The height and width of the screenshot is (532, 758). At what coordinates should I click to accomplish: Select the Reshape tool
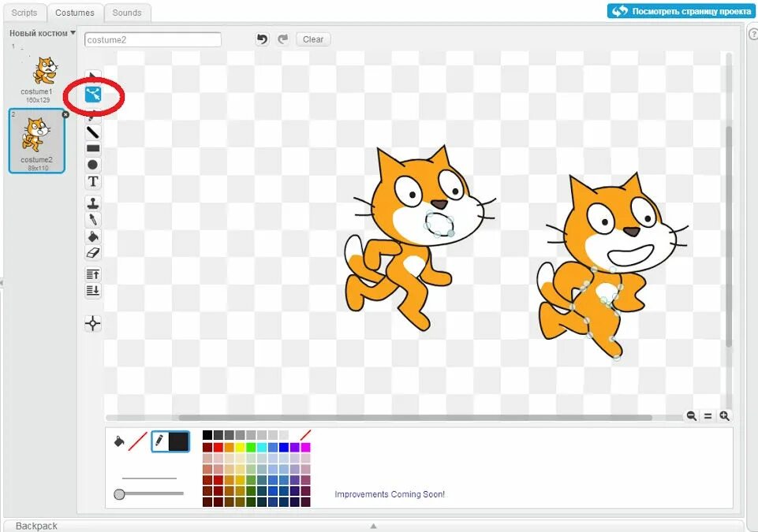click(93, 95)
